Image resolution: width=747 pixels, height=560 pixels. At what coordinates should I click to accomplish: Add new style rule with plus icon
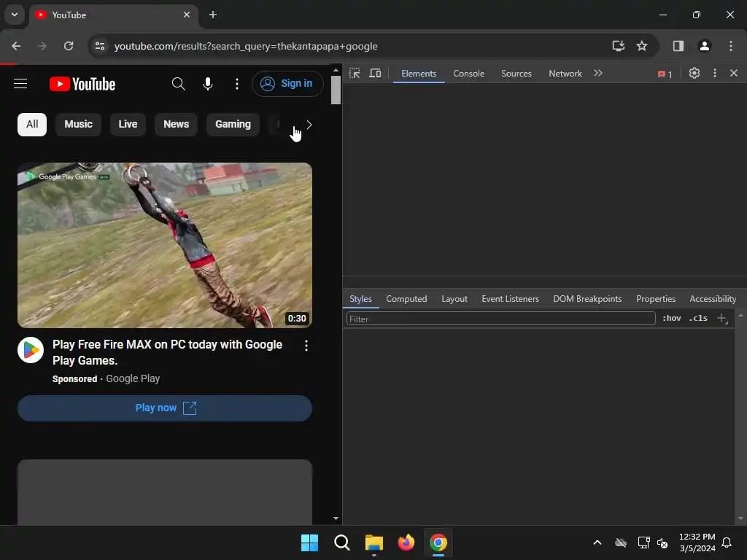tap(722, 318)
